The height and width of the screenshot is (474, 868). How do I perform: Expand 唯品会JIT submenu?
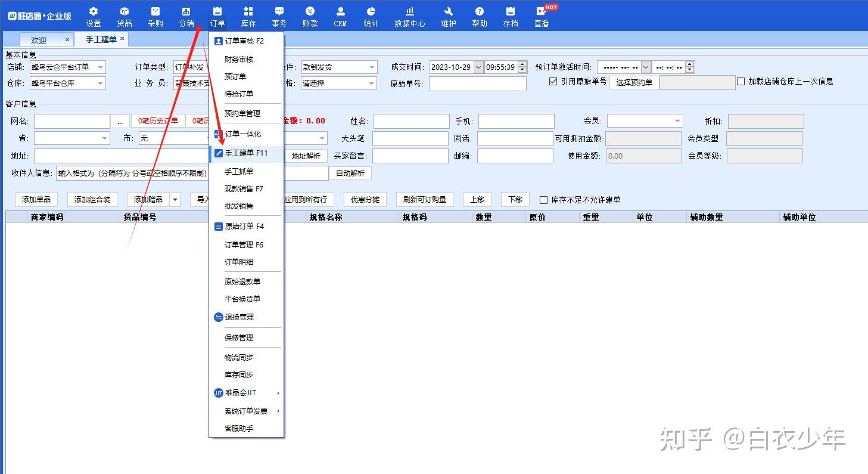click(x=247, y=393)
